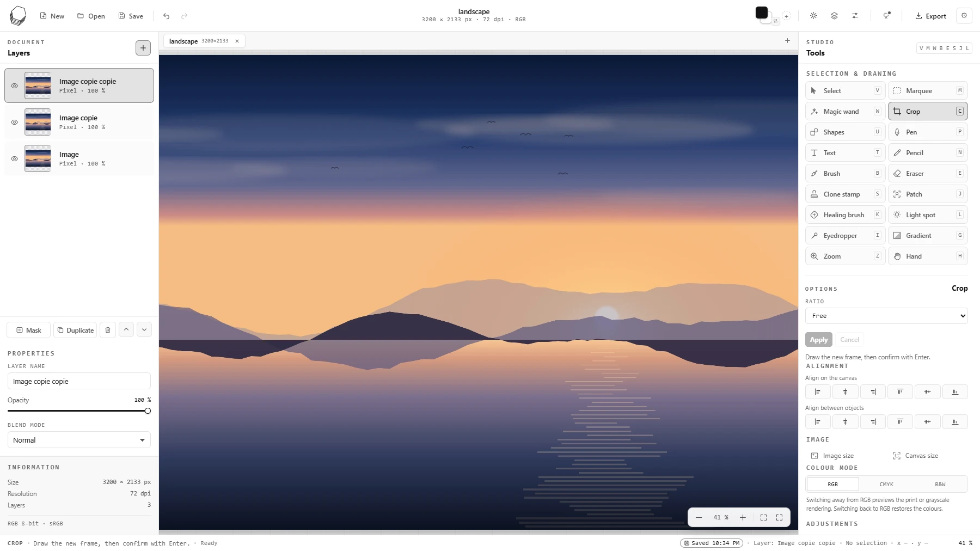Toggle visibility of Image copie layer

pyautogui.click(x=15, y=122)
